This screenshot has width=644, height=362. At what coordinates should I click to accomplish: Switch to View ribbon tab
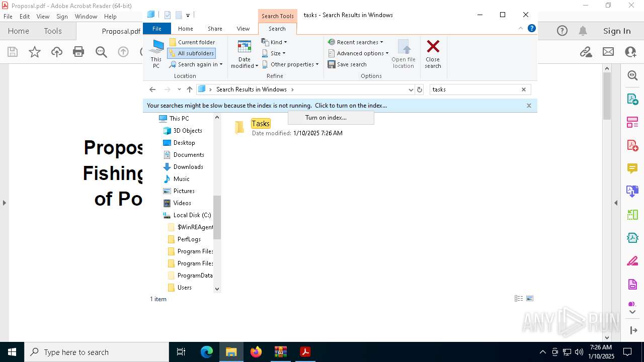click(x=243, y=29)
